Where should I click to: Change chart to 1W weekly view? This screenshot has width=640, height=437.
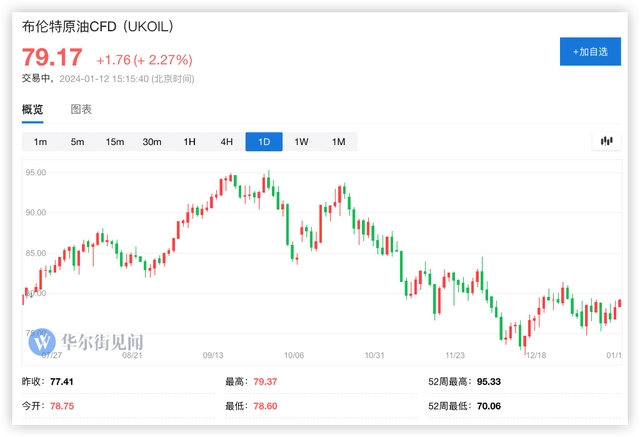[x=301, y=142]
